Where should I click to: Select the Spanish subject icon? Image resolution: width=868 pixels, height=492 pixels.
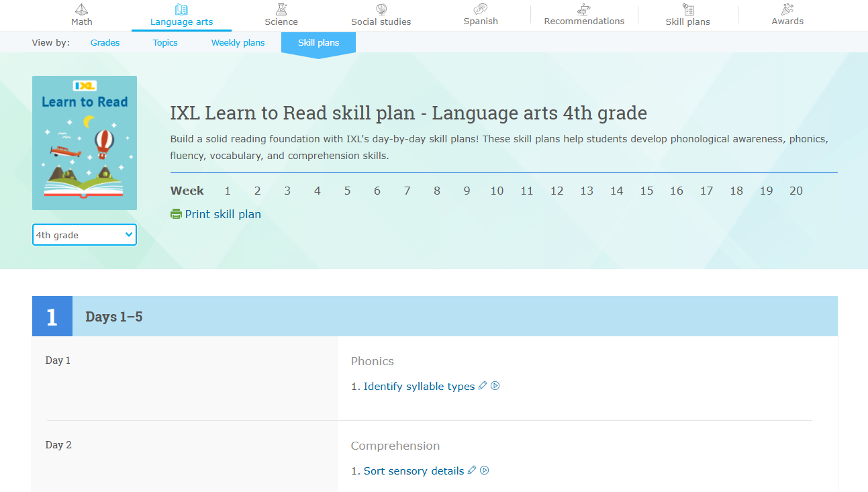click(x=480, y=10)
